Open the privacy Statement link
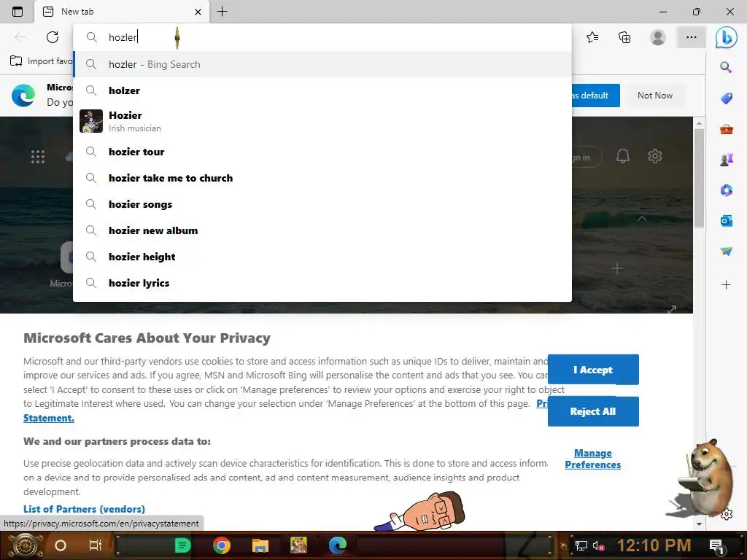Viewport: 747px width, 560px height. [x=49, y=418]
